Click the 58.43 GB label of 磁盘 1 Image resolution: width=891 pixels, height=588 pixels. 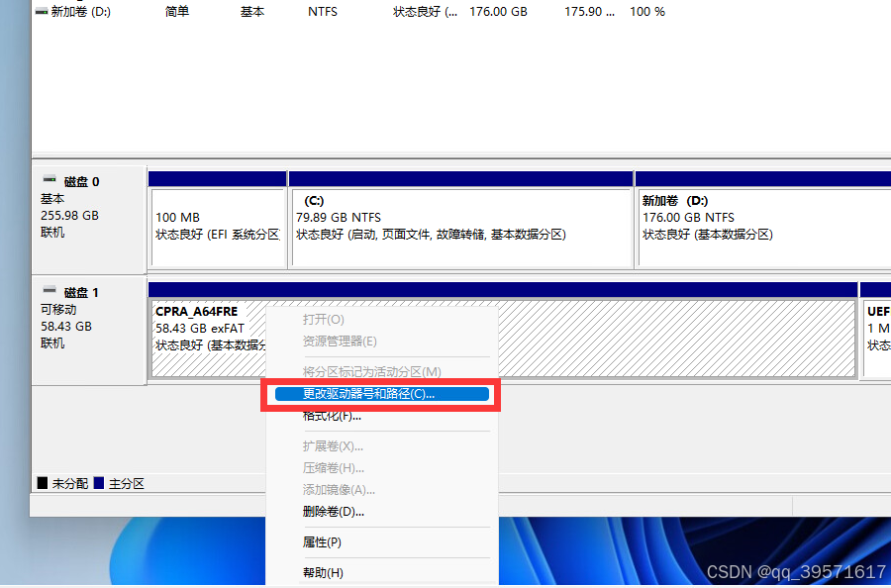66,327
